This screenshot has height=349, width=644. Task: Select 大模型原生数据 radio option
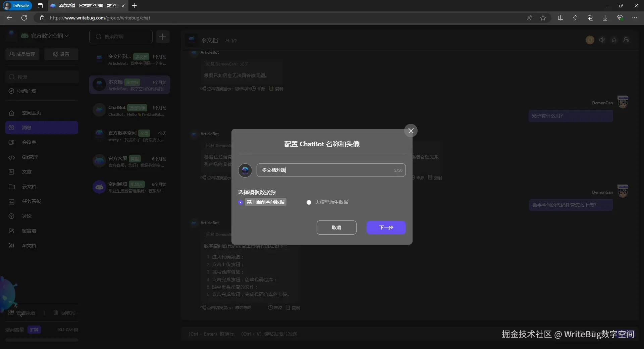[x=309, y=202]
